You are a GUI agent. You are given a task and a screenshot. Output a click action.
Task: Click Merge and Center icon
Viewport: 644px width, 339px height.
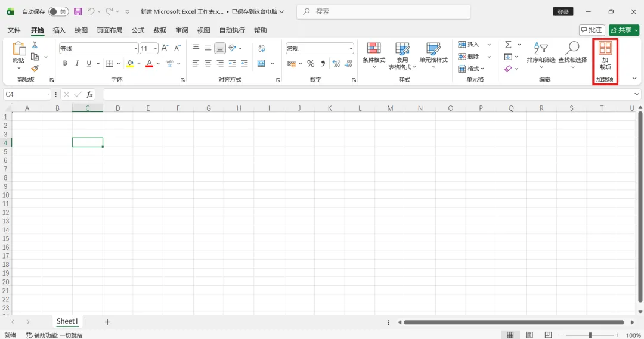click(x=261, y=63)
